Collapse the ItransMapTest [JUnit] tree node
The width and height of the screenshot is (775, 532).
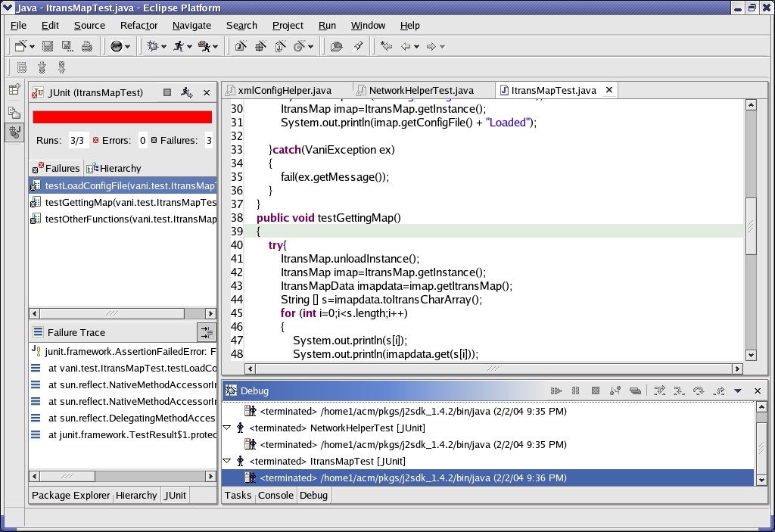point(227,461)
